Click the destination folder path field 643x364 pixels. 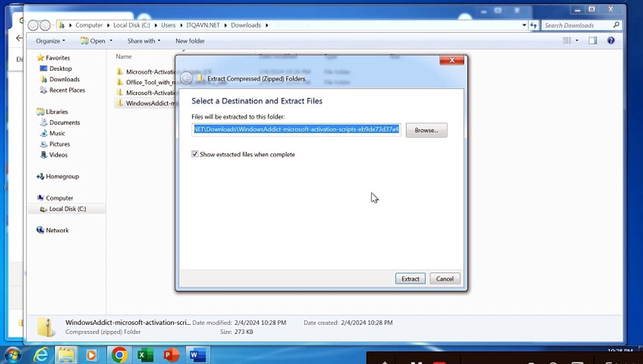tap(296, 129)
